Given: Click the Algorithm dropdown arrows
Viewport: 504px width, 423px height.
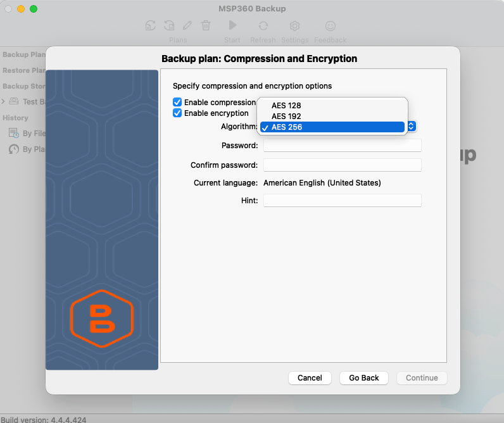Looking at the screenshot, I should (411, 127).
